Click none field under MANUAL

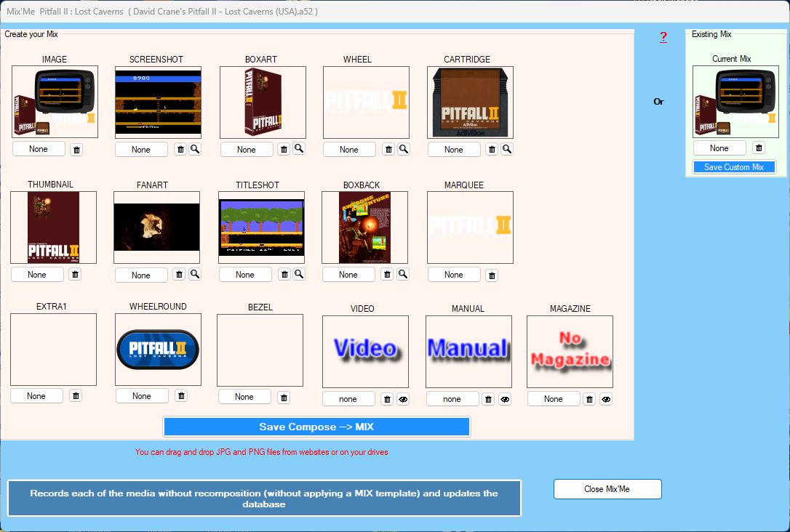pos(452,398)
